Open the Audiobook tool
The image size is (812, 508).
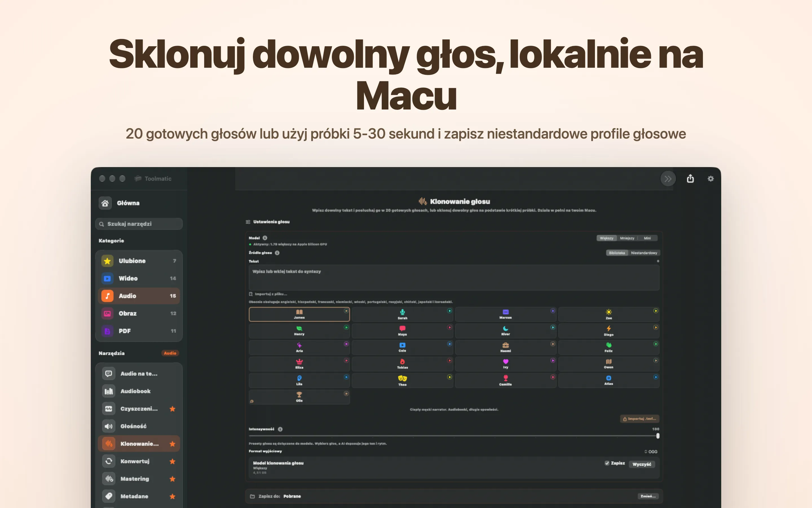139,391
